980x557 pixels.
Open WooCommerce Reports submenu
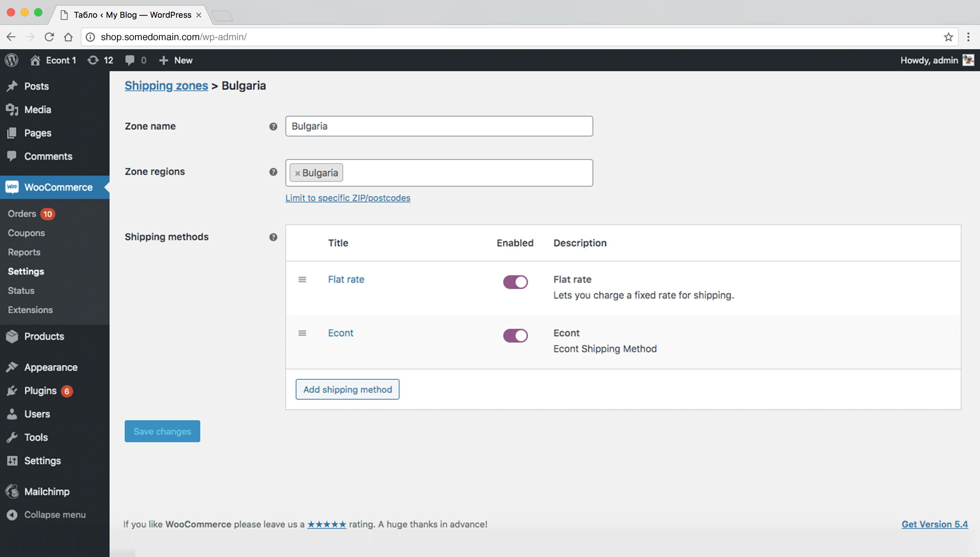click(24, 252)
